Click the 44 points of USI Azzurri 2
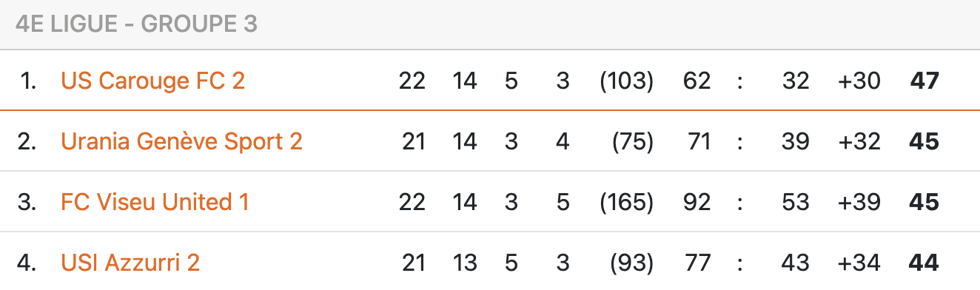Screen dimensions: 980x290 pos(924,262)
